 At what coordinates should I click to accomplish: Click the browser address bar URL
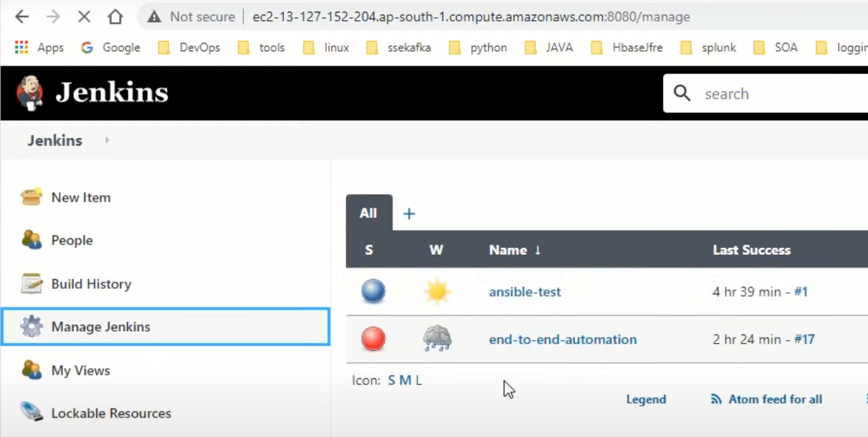471,17
